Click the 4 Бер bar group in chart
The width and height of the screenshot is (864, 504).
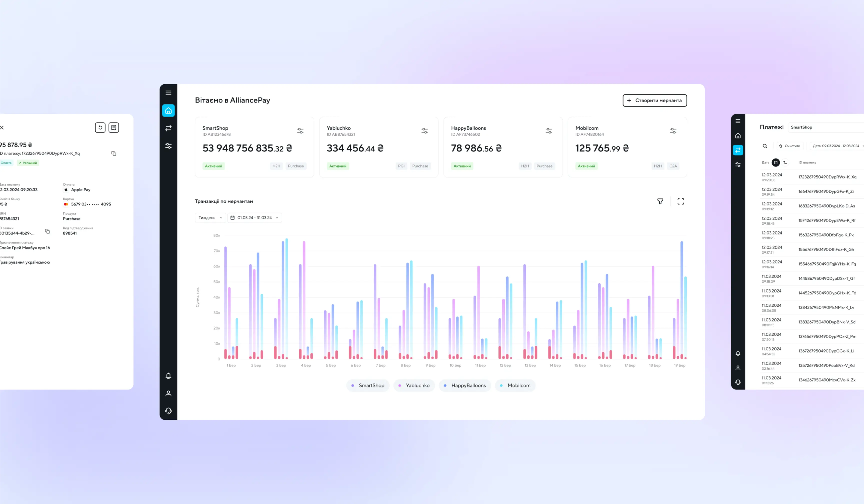306,300
